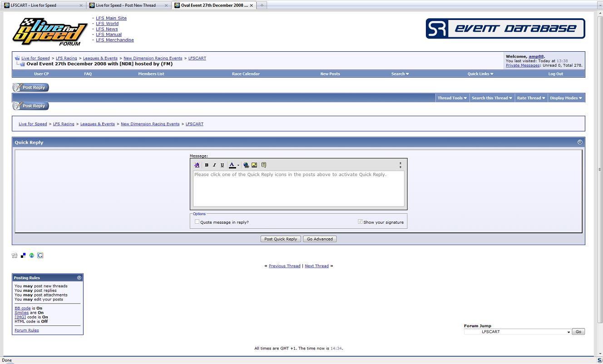Image resolution: width=603 pixels, height=364 pixels.
Task: Collapse the Posting Rules box
Action: pyautogui.click(x=79, y=278)
